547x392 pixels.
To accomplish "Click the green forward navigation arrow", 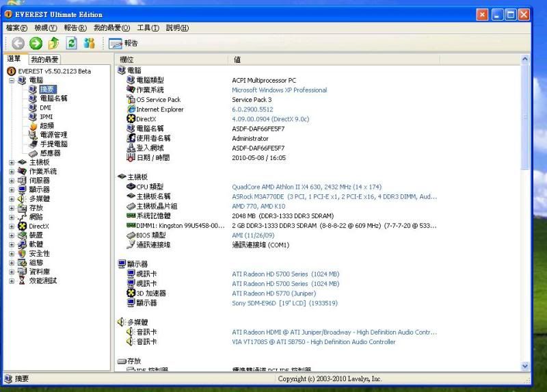I will (36, 43).
